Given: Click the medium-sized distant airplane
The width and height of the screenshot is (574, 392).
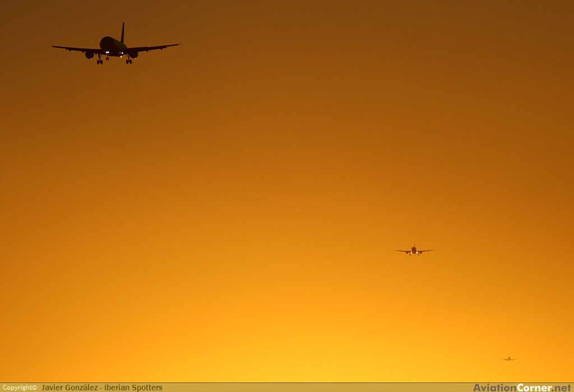Looking at the screenshot, I should point(414,250).
